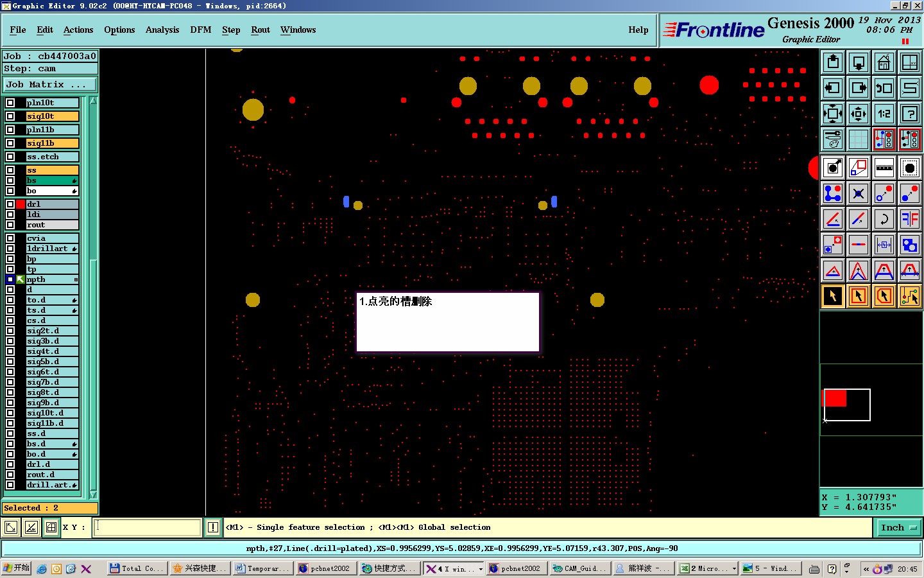Click the exclamation mark alert icon
This screenshot has height=578, width=924.
pos(213,528)
